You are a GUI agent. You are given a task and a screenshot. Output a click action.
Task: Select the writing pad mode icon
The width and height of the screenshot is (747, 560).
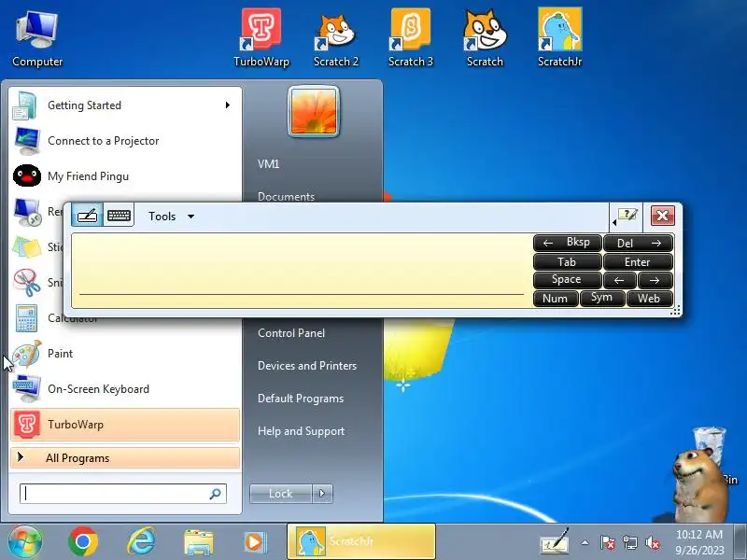tap(87, 216)
